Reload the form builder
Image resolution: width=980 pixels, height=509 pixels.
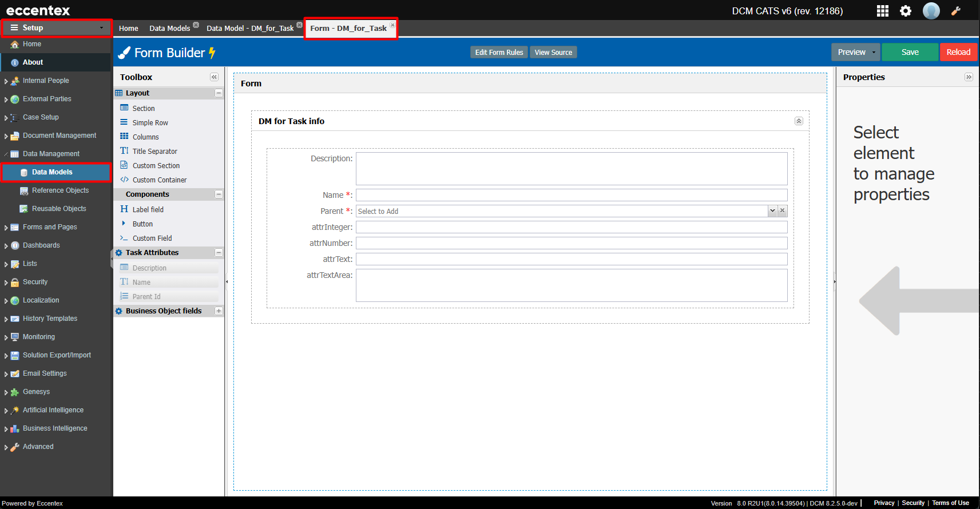[x=958, y=52]
